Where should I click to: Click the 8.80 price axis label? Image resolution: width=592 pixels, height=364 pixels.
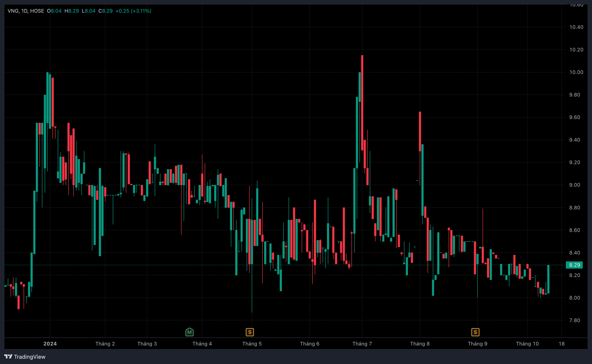pos(575,208)
